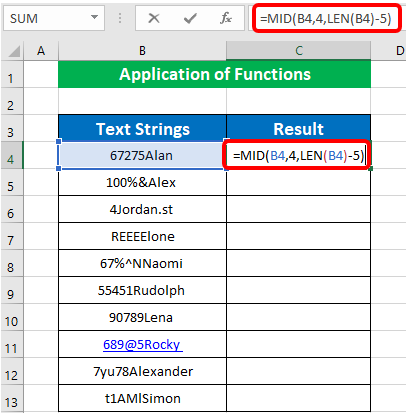
Task: Click the Text Strings header cell
Action: [x=142, y=129]
